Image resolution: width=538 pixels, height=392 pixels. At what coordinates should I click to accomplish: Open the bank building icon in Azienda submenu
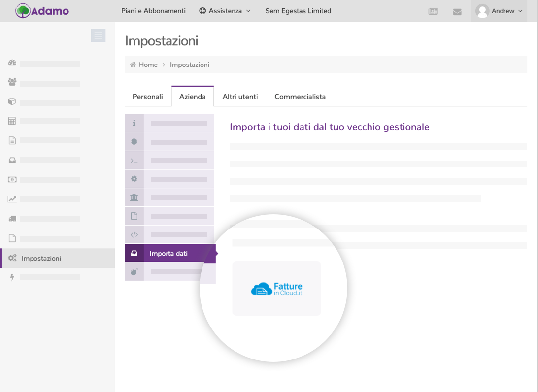134,197
